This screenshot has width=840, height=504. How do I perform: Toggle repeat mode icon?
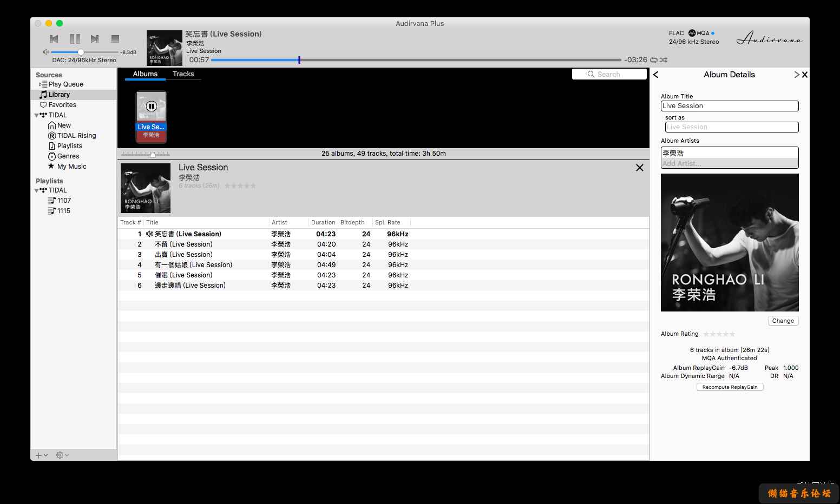coord(654,59)
